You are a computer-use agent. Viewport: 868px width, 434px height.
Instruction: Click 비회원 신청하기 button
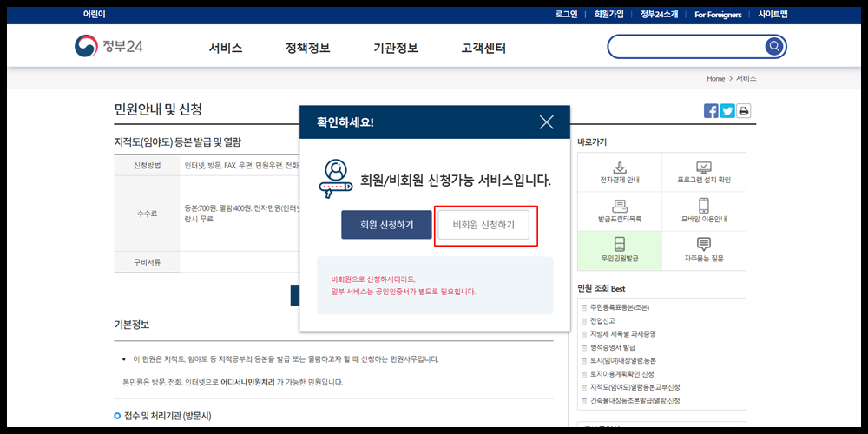click(x=483, y=225)
